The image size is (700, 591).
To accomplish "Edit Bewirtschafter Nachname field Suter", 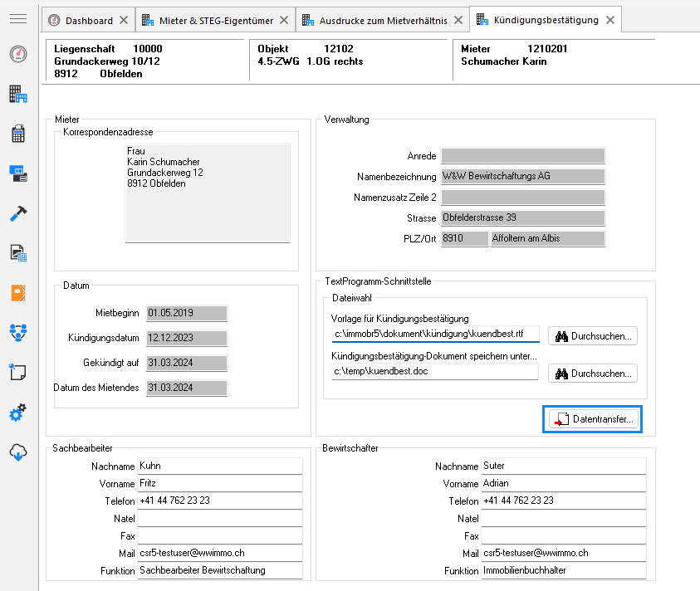I will click(563, 466).
